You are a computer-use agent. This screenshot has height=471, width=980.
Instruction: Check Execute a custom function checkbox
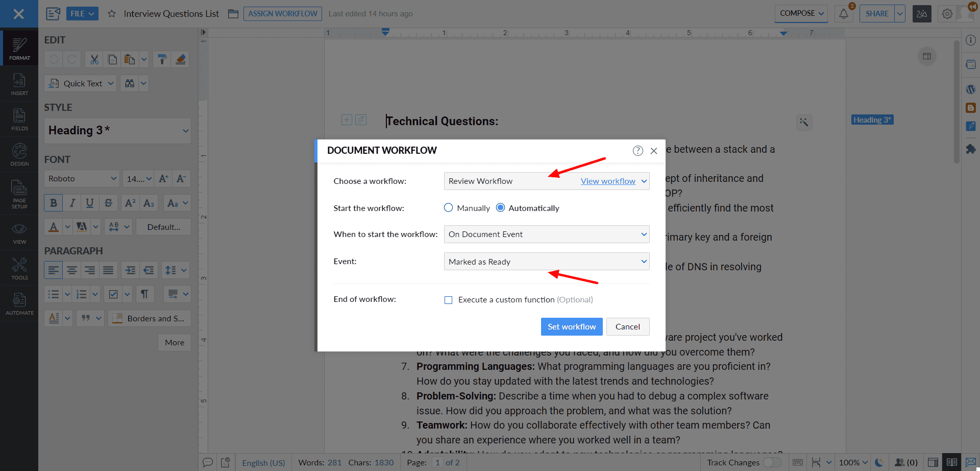click(448, 300)
